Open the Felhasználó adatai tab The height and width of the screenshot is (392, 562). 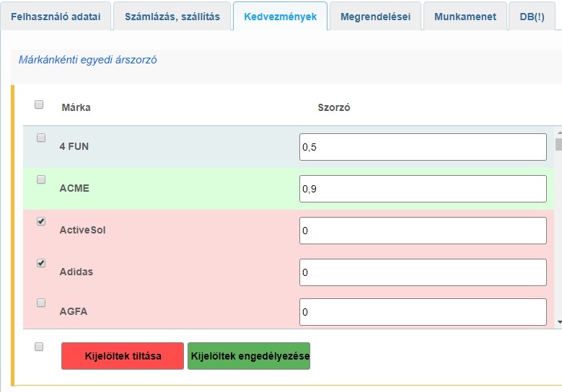click(x=56, y=16)
